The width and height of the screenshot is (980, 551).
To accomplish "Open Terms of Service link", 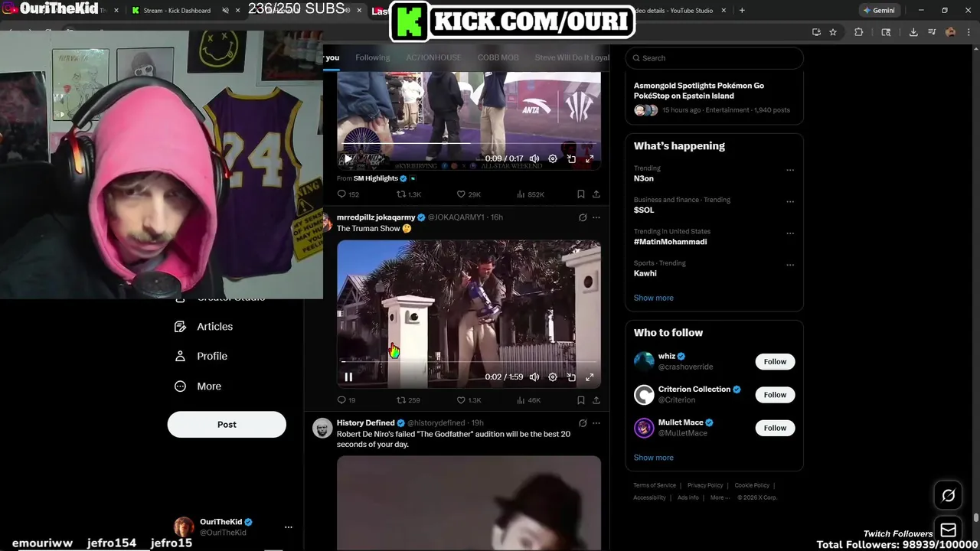I will (x=655, y=485).
